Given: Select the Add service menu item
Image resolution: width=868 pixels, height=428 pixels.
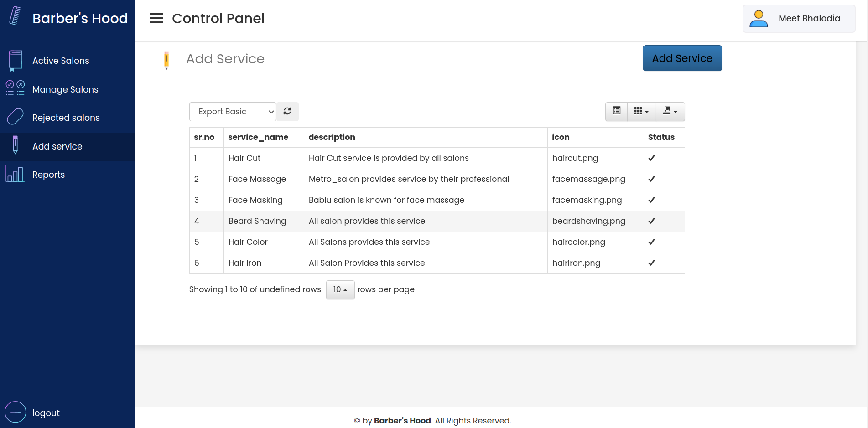Looking at the screenshot, I should coord(57,146).
